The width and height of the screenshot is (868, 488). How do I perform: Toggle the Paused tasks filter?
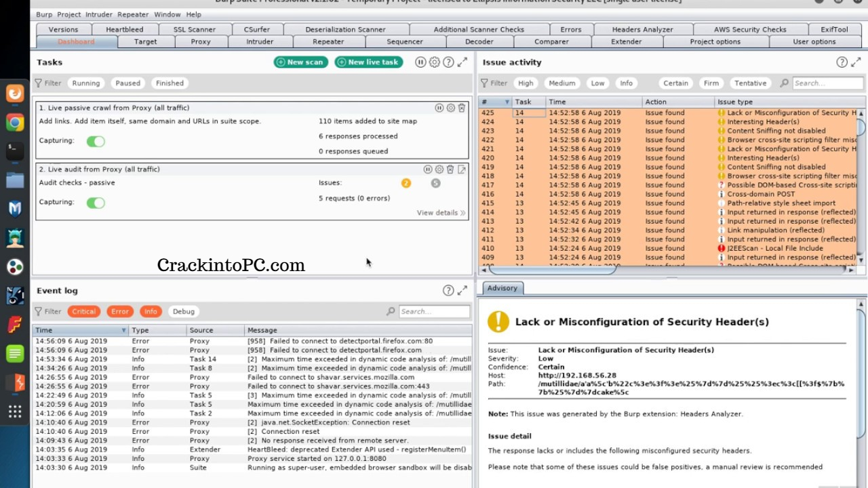[127, 83]
